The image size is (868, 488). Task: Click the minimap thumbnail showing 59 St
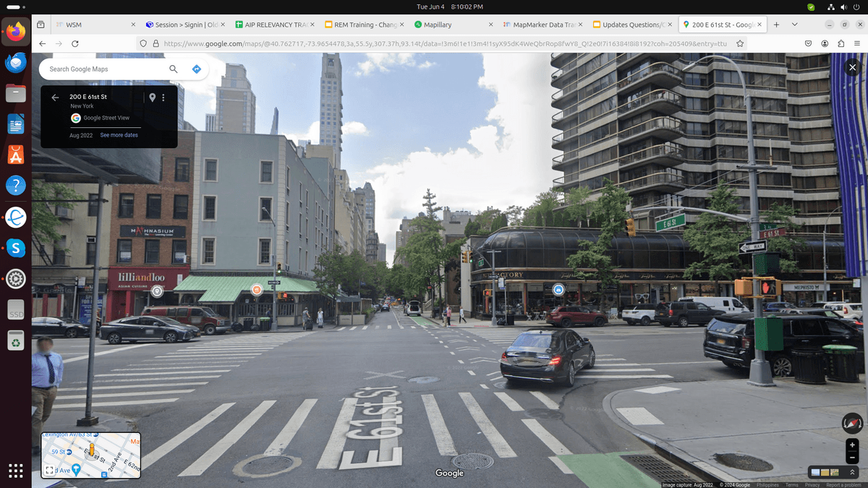click(x=90, y=455)
